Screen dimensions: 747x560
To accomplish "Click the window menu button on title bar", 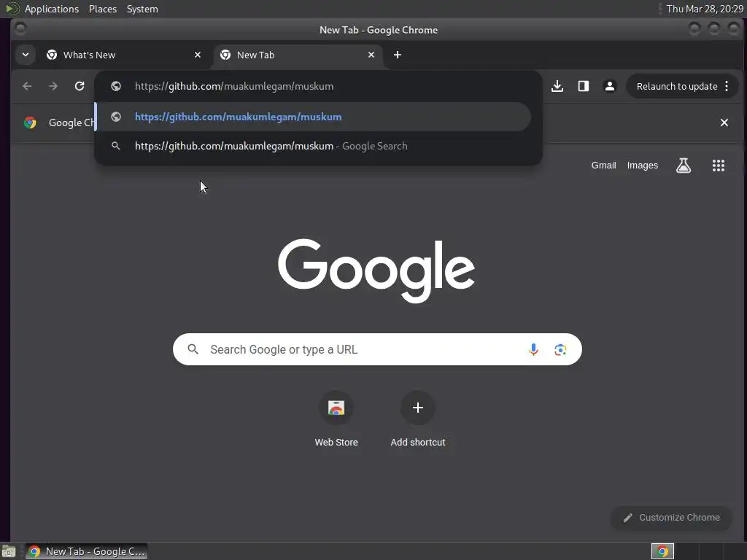I will coord(20,29).
